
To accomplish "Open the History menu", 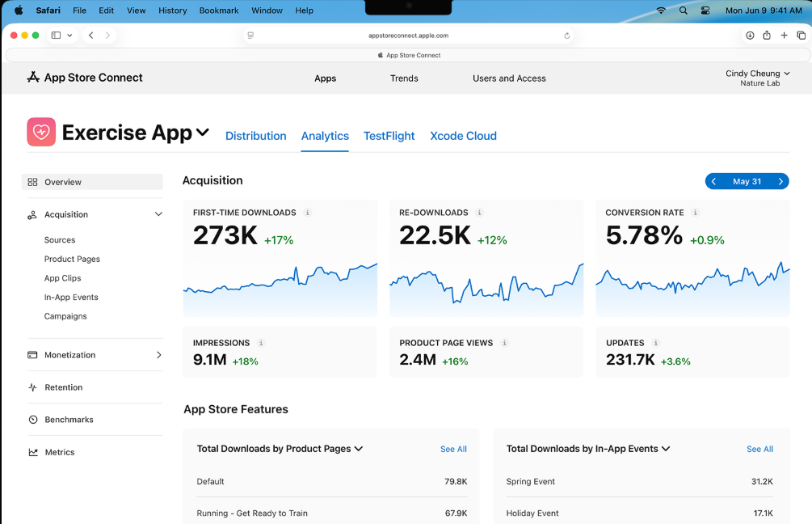I will coord(172,11).
